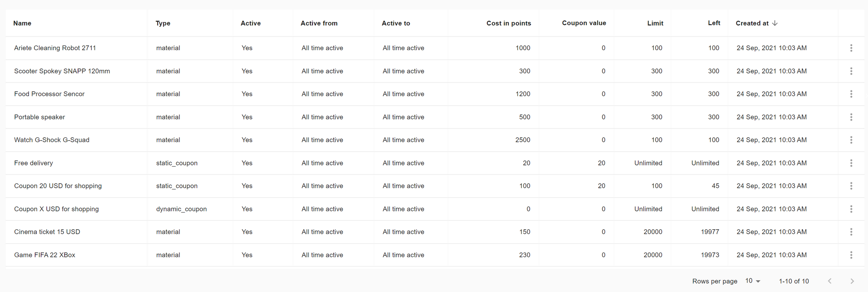Sort by the Left column header
The height and width of the screenshot is (292, 868).
click(714, 23)
